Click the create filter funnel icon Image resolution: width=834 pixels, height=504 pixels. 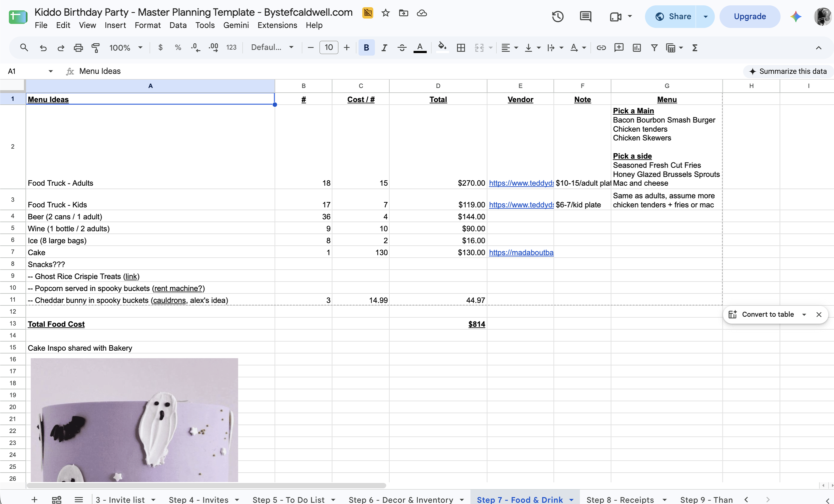click(654, 48)
